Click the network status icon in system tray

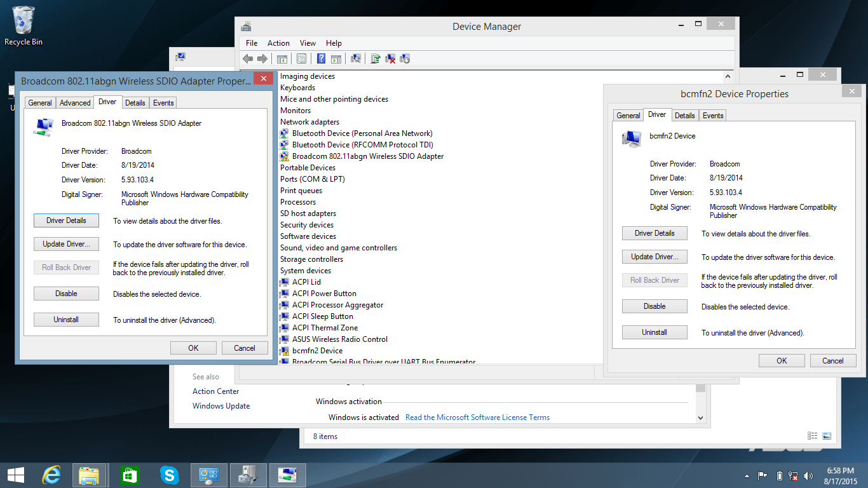coord(793,475)
